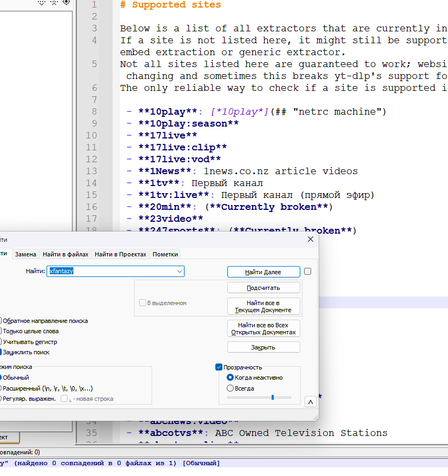Uncheck the Прозрачность checkbox
The image size is (448, 476).
[x=219, y=367]
